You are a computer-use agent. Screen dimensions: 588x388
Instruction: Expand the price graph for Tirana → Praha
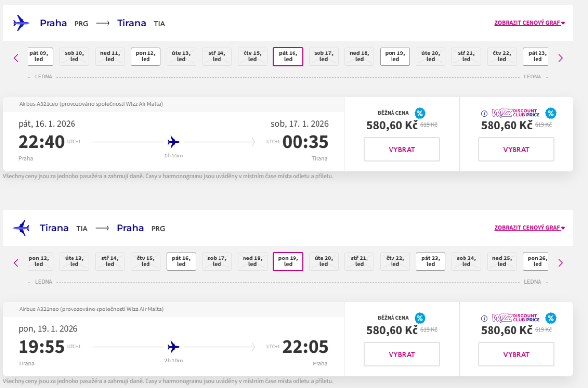tap(530, 228)
